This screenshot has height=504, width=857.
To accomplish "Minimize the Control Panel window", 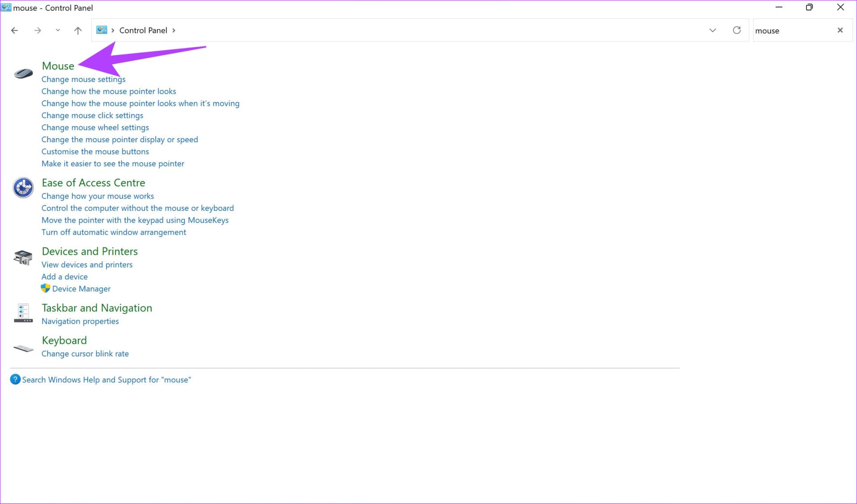I will pos(779,7).
